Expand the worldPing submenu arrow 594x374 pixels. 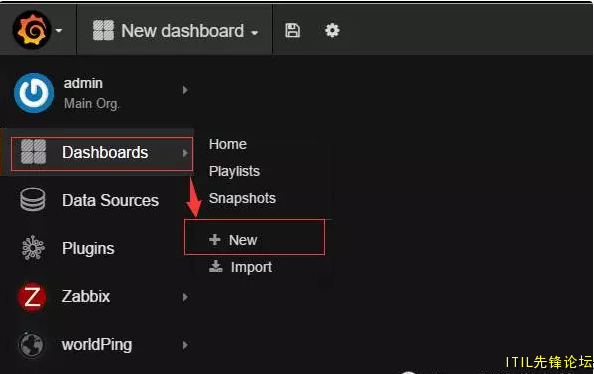(185, 345)
